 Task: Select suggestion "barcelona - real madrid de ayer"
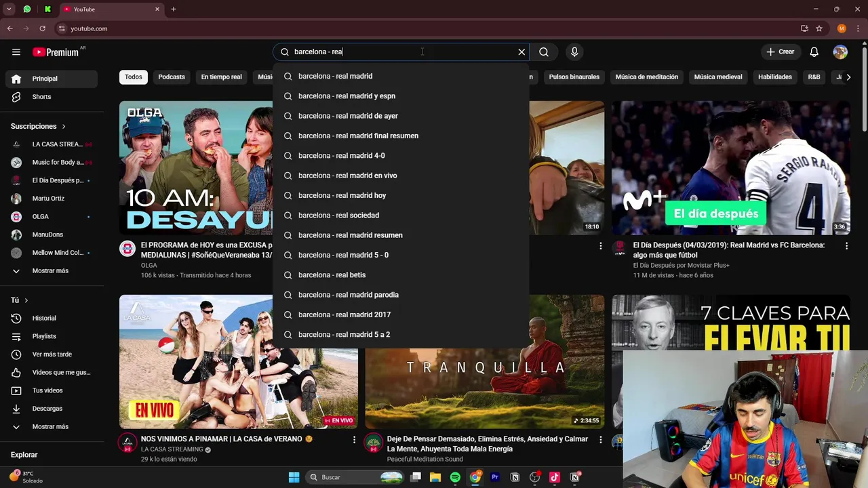click(x=401, y=116)
